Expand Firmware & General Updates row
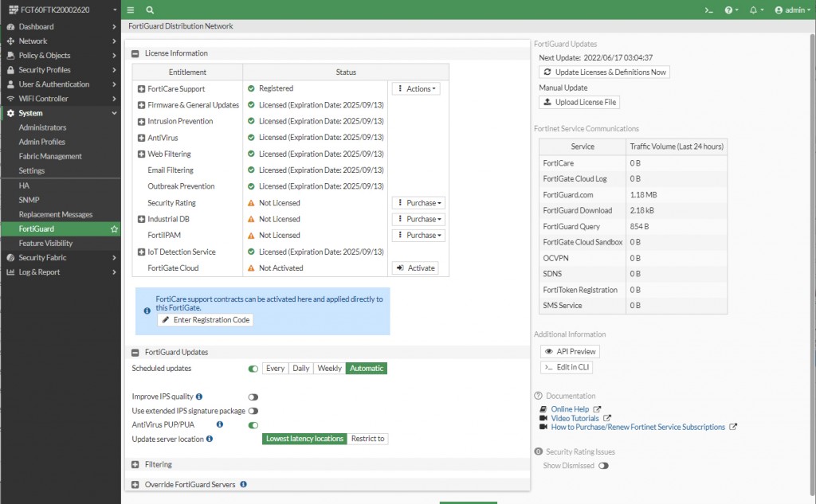Image resolution: width=816 pixels, height=504 pixels. click(141, 105)
